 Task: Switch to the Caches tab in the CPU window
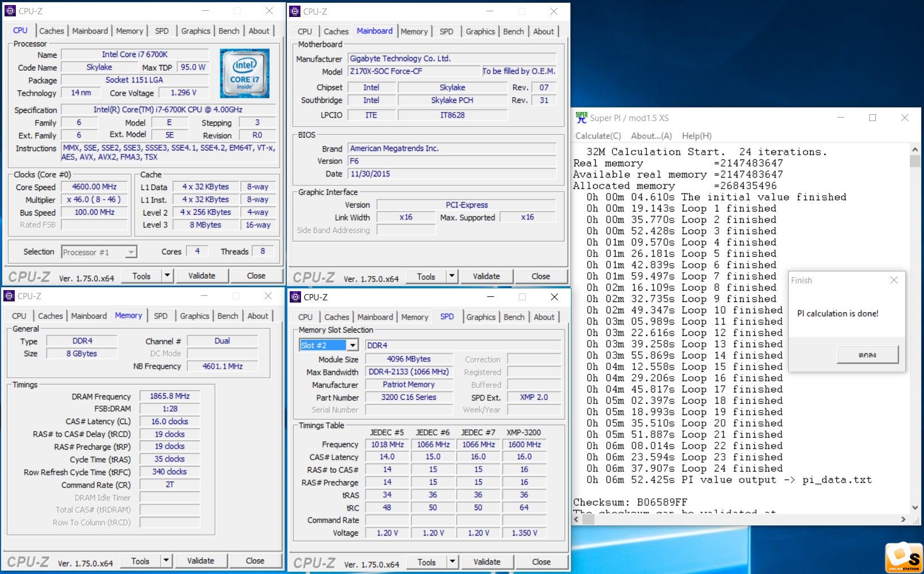(x=51, y=31)
